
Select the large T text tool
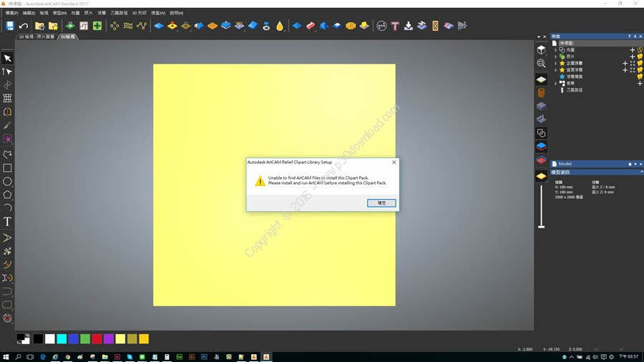(x=7, y=222)
